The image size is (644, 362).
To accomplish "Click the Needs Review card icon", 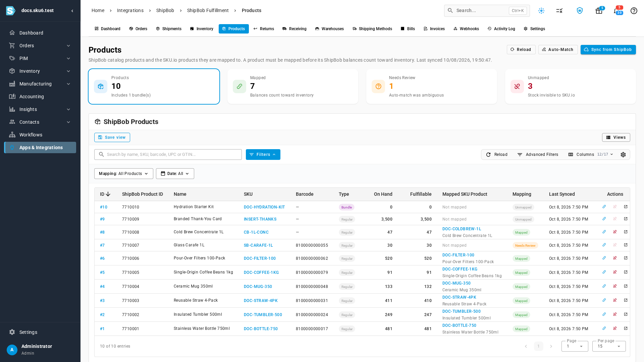I will (x=378, y=86).
